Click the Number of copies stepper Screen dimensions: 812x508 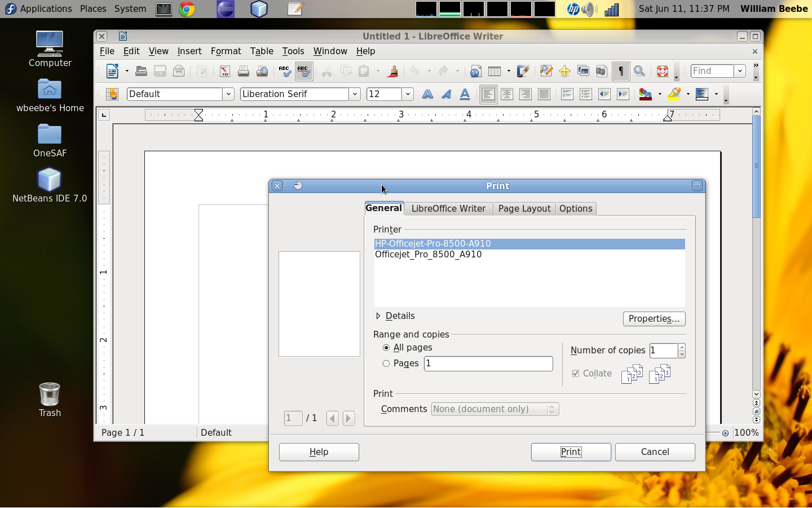[682, 351]
